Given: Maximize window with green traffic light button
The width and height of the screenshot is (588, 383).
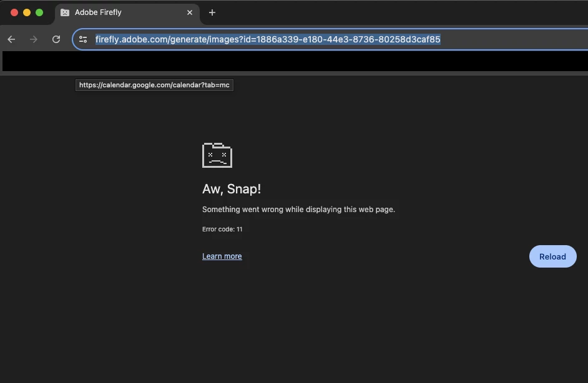Looking at the screenshot, I should (39, 12).
